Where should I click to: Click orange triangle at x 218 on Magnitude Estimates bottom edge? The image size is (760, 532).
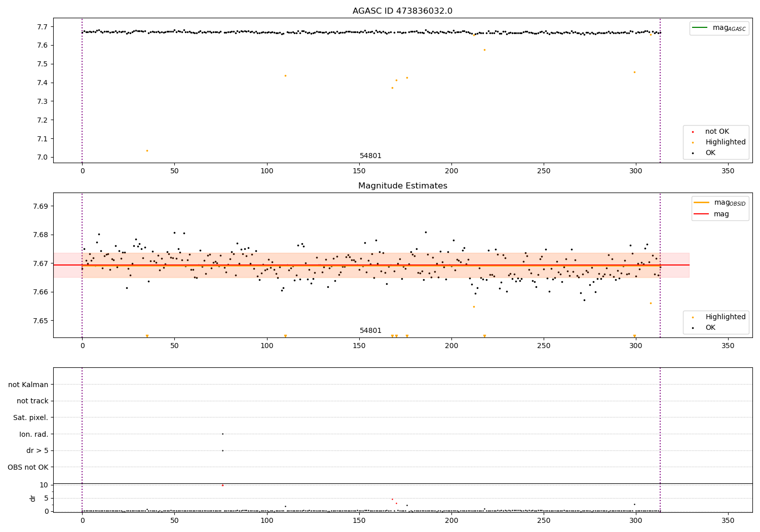click(x=484, y=336)
